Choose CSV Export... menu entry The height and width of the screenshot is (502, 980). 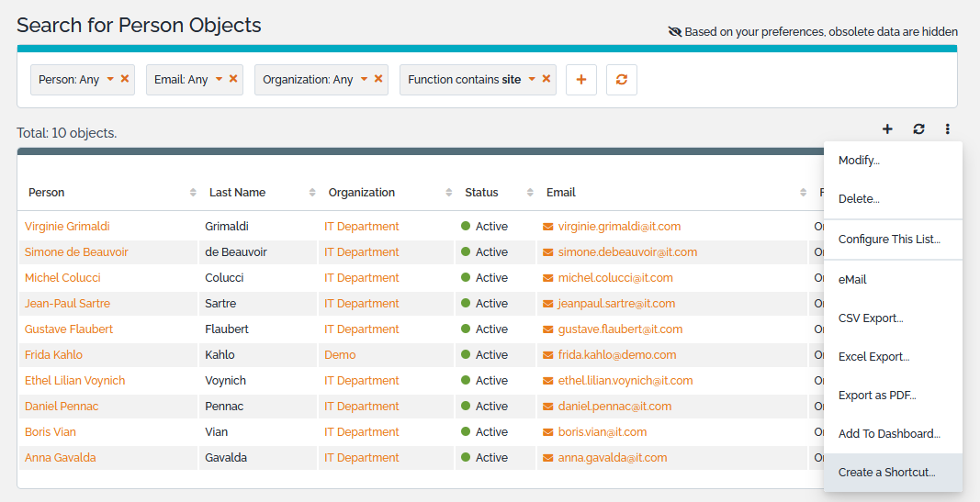[871, 318]
